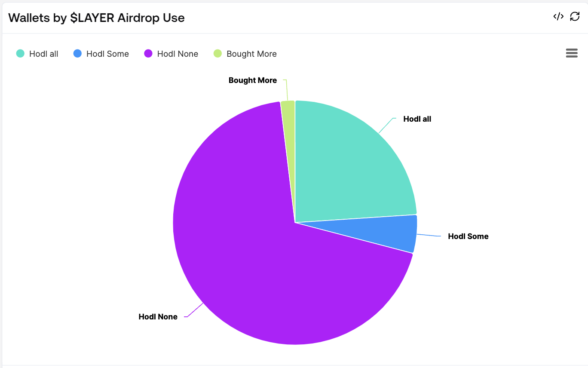This screenshot has width=588, height=368.
Task: Click the Hodl all slice data label
Action: (417, 119)
